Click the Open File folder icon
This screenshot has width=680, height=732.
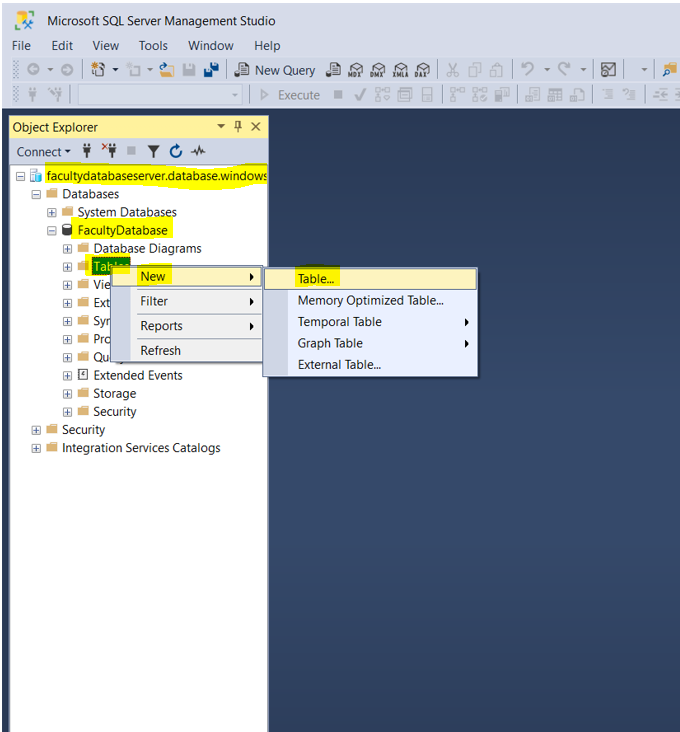pyautogui.click(x=167, y=70)
